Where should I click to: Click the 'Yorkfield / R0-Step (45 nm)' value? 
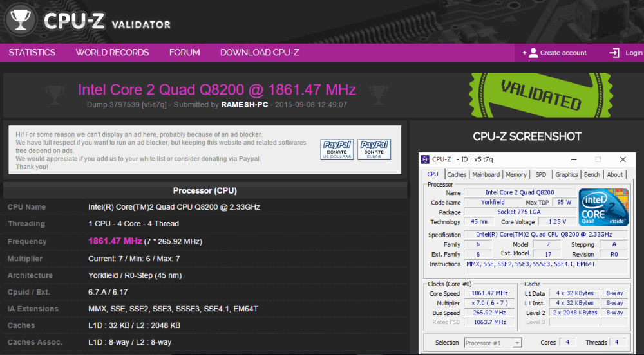[135, 275]
